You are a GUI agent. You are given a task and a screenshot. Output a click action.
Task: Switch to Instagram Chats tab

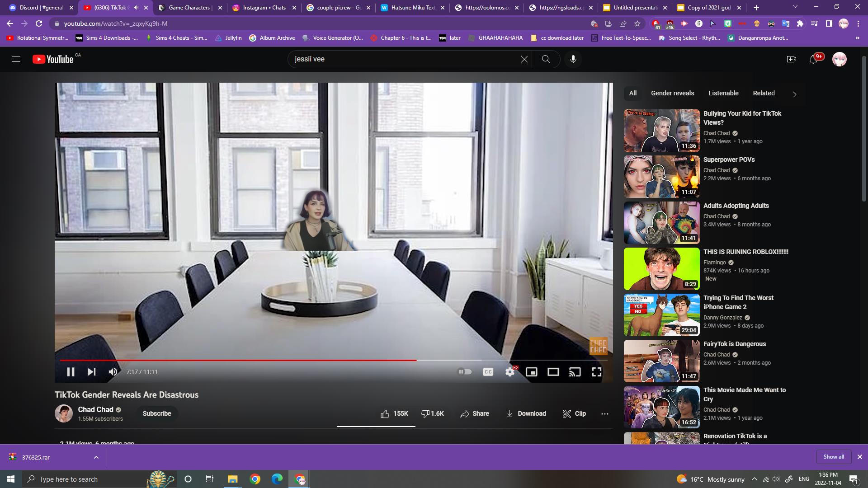point(264,8)
